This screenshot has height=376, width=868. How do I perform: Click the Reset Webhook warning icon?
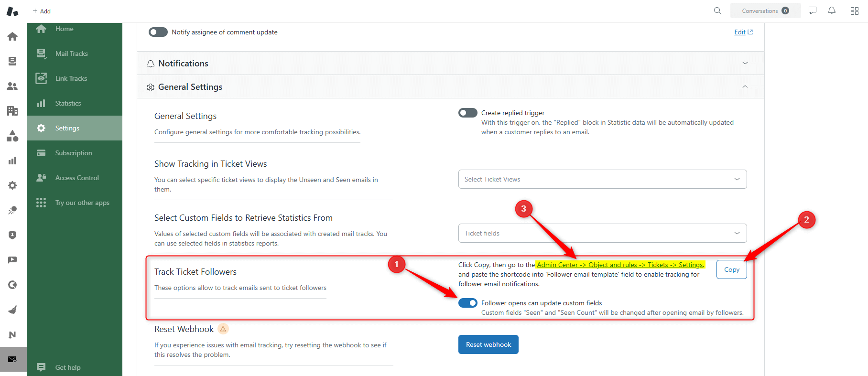[223, 329]
